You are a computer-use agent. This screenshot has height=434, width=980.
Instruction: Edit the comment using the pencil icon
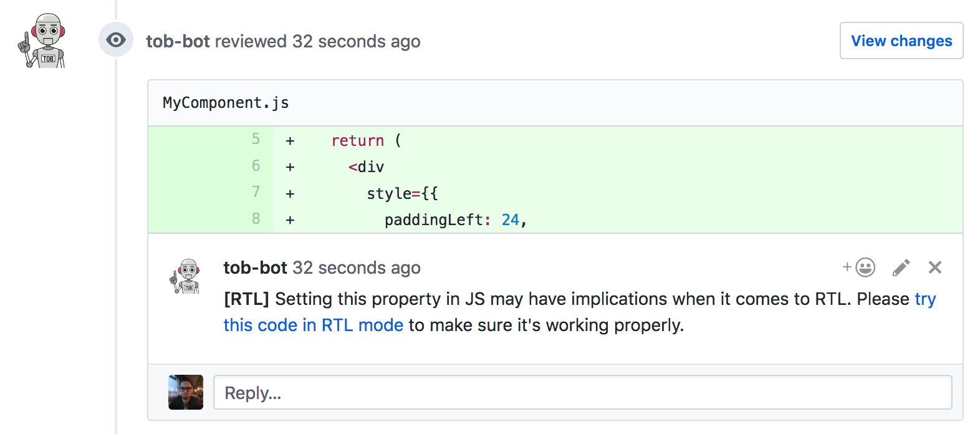click(x=901, y=268)
